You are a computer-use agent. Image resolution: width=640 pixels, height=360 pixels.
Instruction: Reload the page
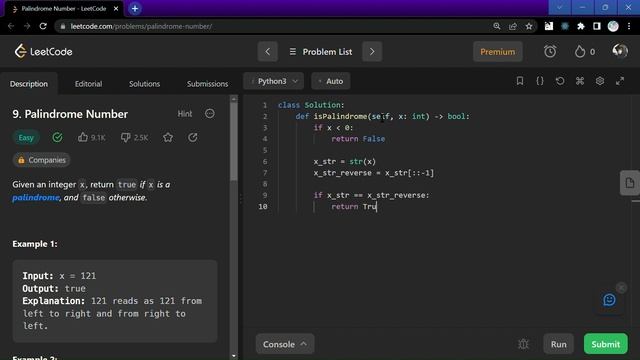coord(43,26)
